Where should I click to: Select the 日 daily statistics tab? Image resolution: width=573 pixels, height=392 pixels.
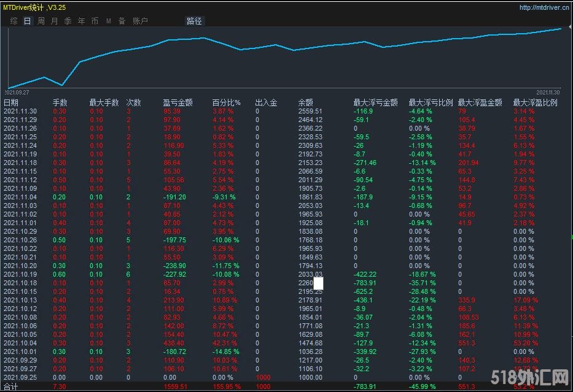(27, 21)
